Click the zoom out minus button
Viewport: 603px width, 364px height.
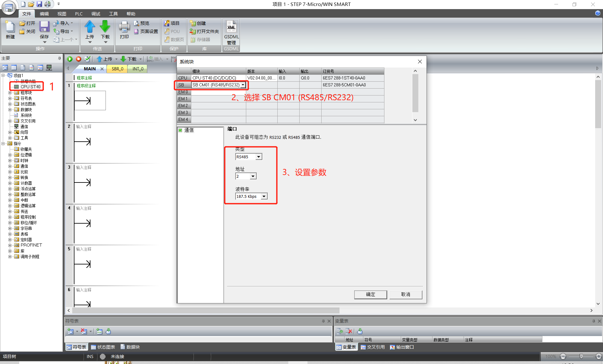tap(563, 356)
